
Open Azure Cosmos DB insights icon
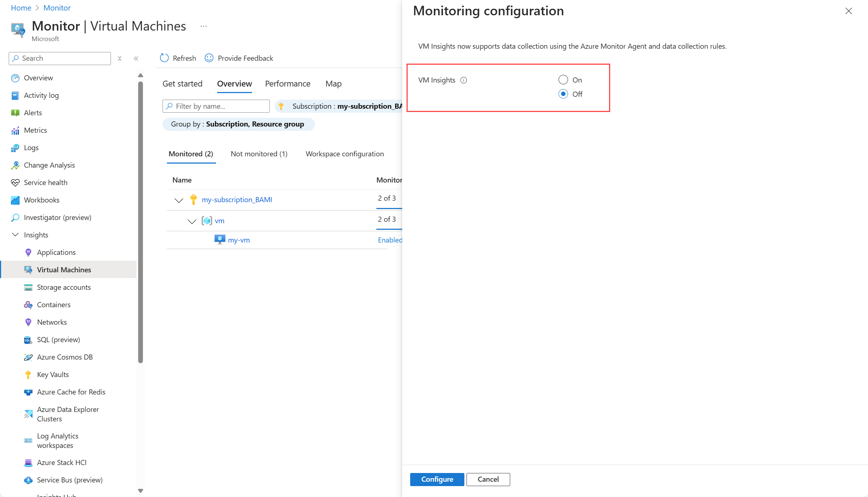tap(28, 357)
